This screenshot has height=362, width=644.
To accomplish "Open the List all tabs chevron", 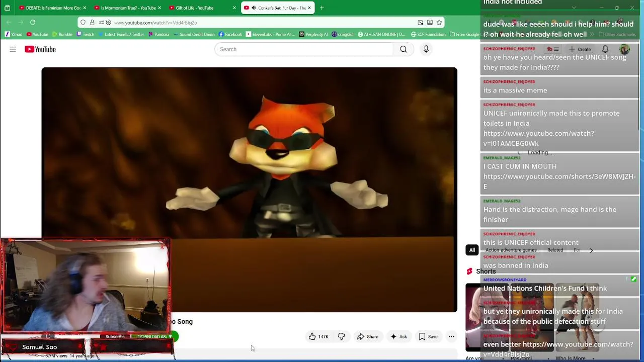I will coord(574,8).
